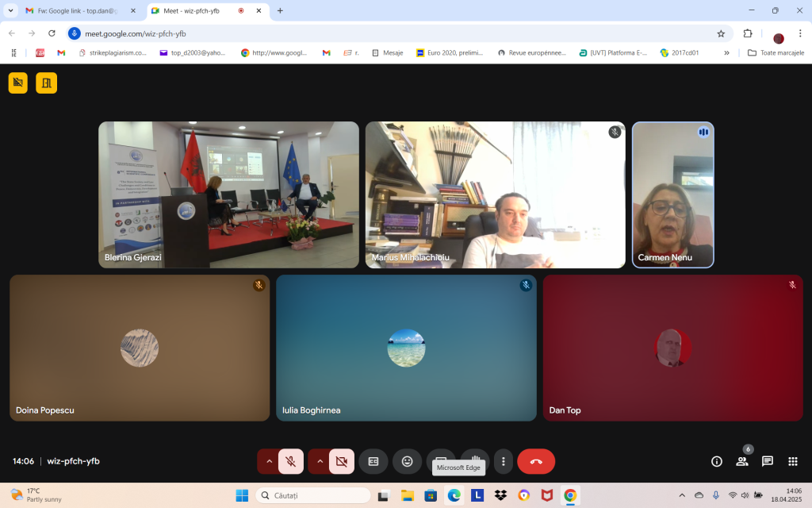Show hidden system tray icons
The height and width of the screenshot is (508, 812).
tap(682, 495)
